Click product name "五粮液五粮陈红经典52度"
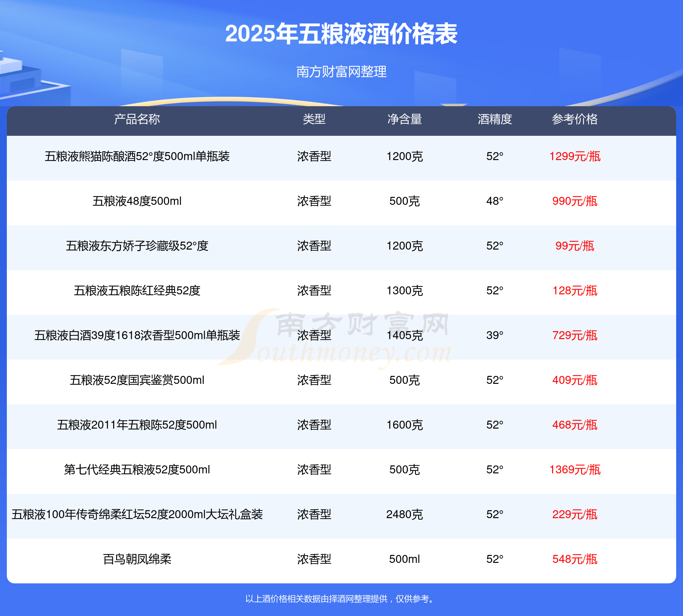683x616 pixels. (137, 291)
